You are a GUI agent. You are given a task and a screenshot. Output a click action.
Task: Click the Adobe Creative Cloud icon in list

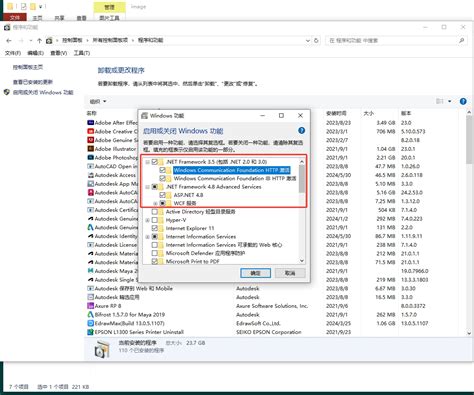pos(90,131)
